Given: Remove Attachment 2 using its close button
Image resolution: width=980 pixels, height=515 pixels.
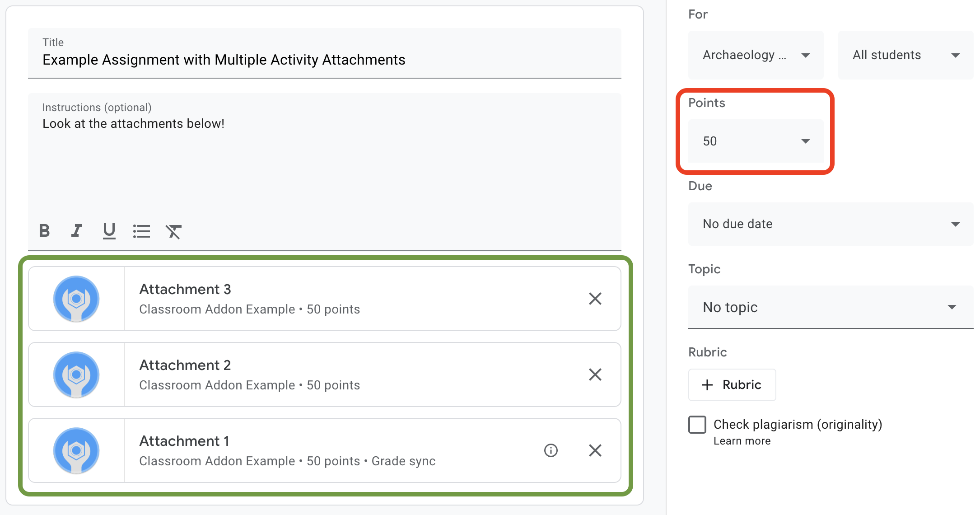Looking at the screenshot, I should (596, 374).
